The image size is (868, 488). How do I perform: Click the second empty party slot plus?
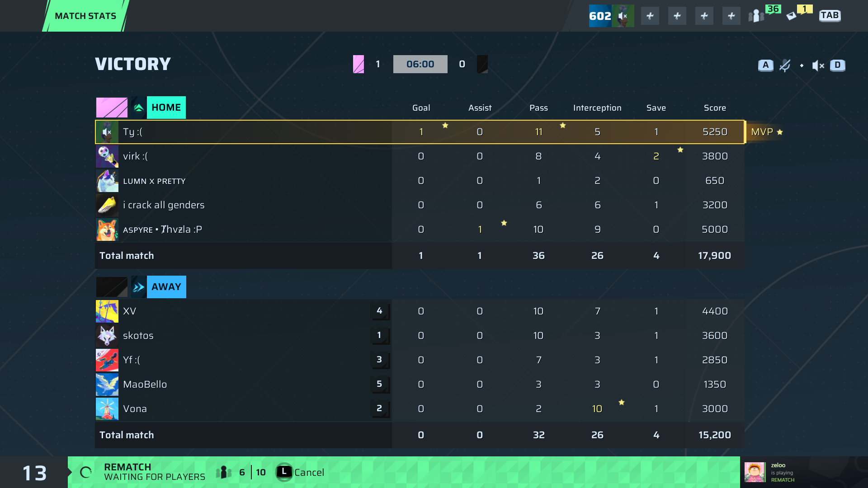pyautogui.click(x=677, y=16)
